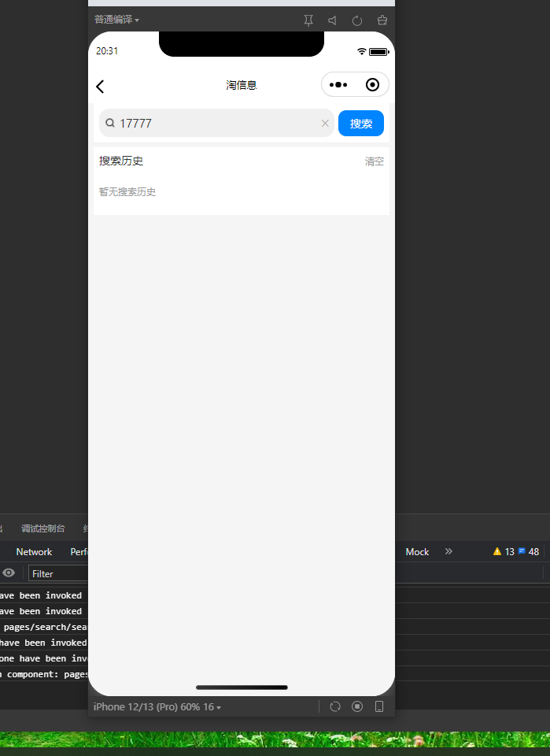This screenshot has width=550, height=756.
Task: Click the clear cache icon in the simulator toolbar
Action: click(382, 20)
